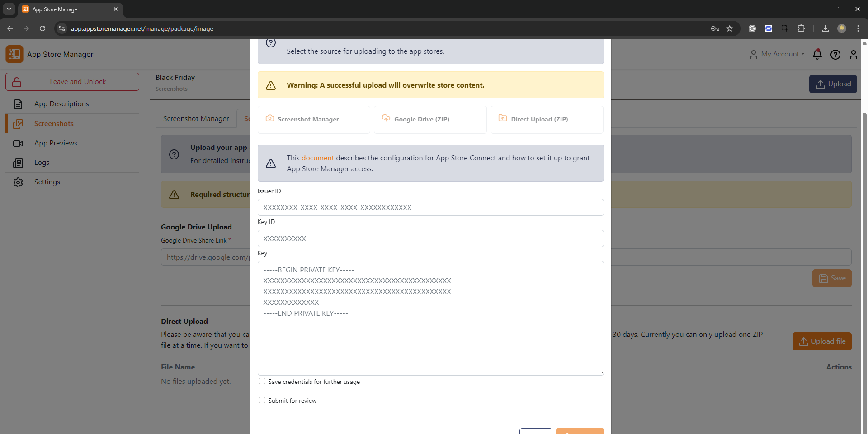Click the Chrome downloads icon

825,28
